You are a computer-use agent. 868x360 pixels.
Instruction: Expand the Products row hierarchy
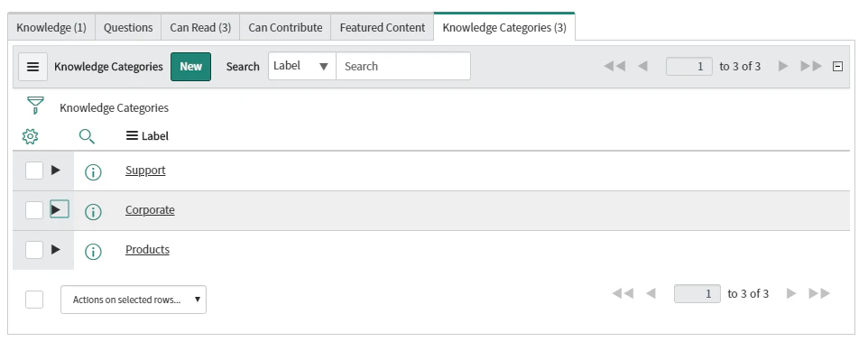(x=55, y=249)
